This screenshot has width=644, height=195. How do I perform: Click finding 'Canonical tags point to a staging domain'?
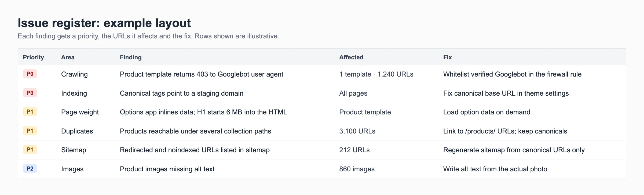click(x=182, y=93)
